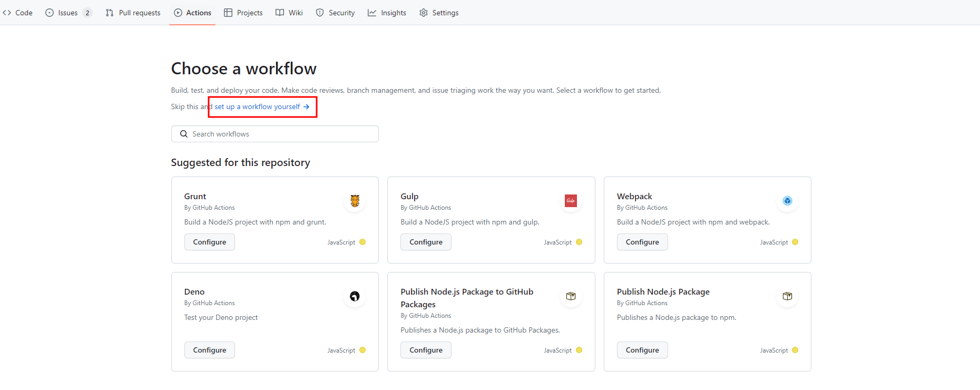Click 'Publishes a Node.js package to npm.' text
Screen dimensions: 980x390
[x=677, y=317]
